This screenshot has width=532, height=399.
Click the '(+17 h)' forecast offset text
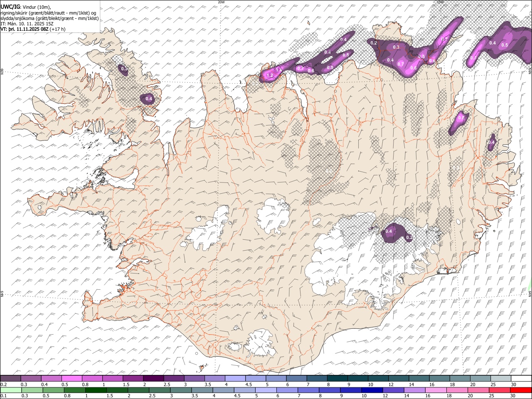[58, 30]
